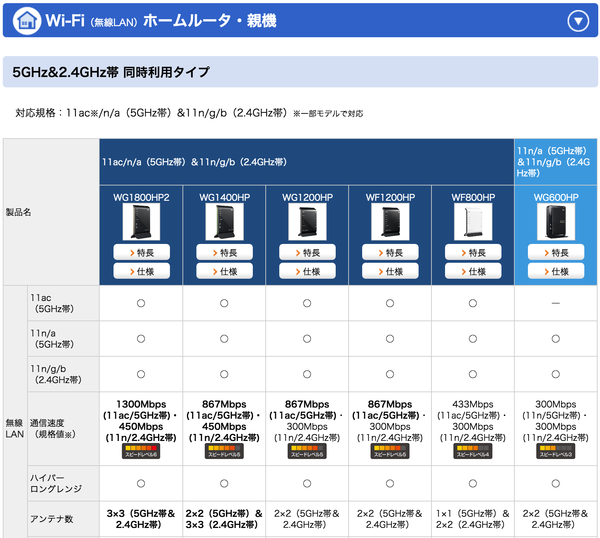Click the WG1400HP router product image

pos(224,222)
